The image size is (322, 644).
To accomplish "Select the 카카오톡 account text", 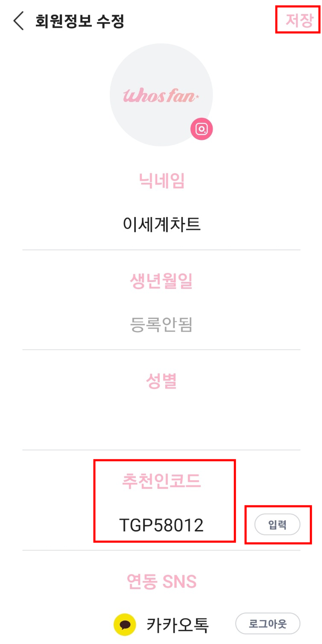I will (178, 625).
